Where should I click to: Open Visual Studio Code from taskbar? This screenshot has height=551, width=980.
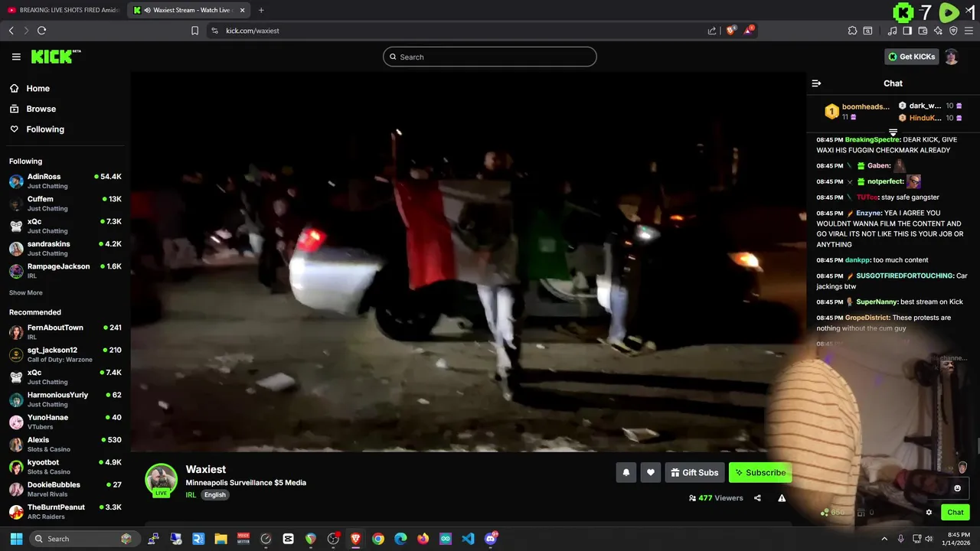click(x=468, y=539)
